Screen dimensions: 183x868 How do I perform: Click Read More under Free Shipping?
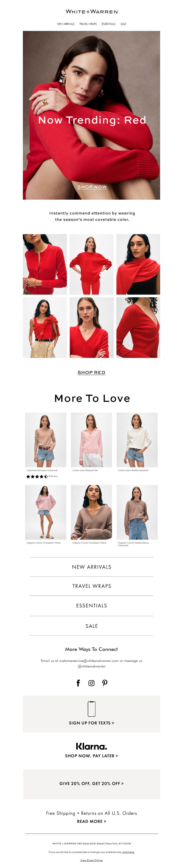click(x=91, y=821)
